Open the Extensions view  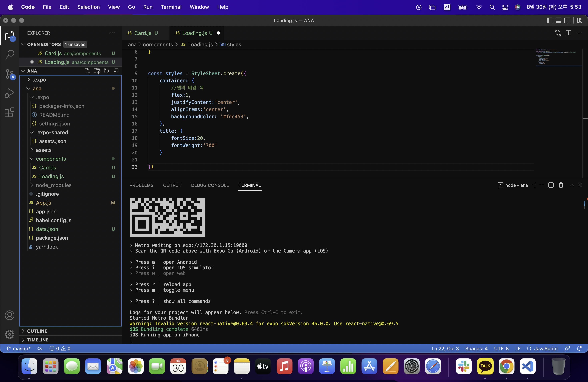[x=9, y=112]
